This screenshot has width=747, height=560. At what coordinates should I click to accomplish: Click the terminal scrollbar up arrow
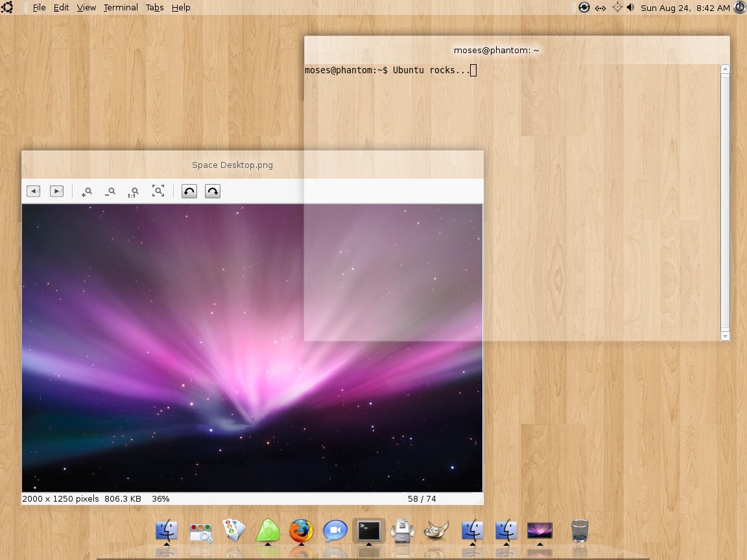[725, 69]
